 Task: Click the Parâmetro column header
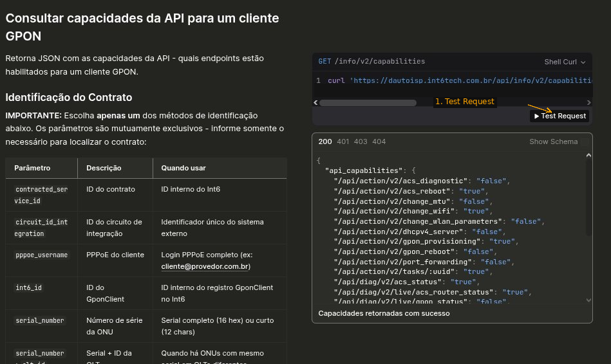pos(32,168)
